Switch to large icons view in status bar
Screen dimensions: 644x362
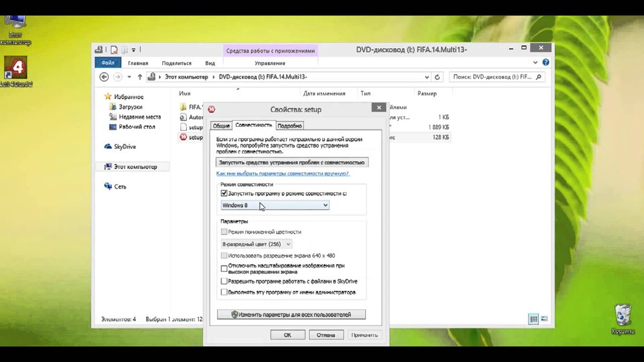click(544, 319)
